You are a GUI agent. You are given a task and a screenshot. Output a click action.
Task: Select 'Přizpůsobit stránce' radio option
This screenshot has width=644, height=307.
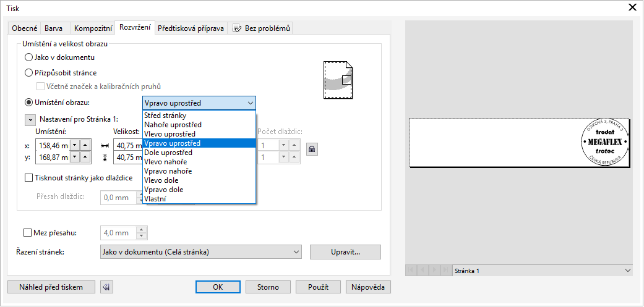(x=28, y=73)
